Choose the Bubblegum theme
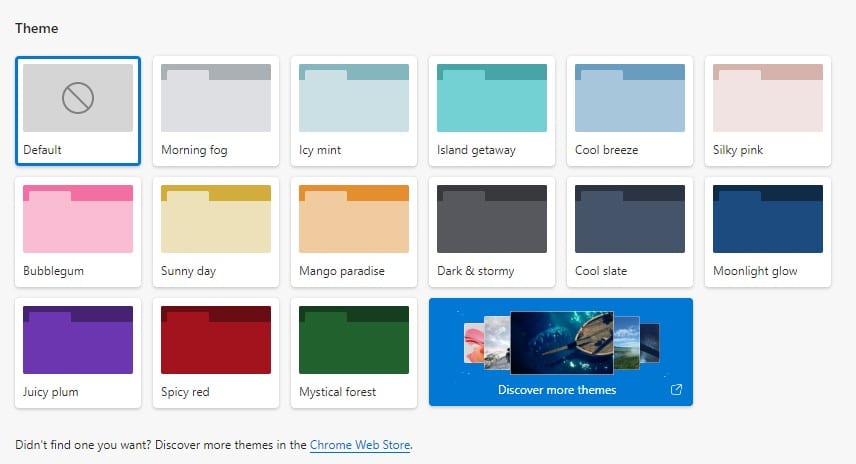 78,232
